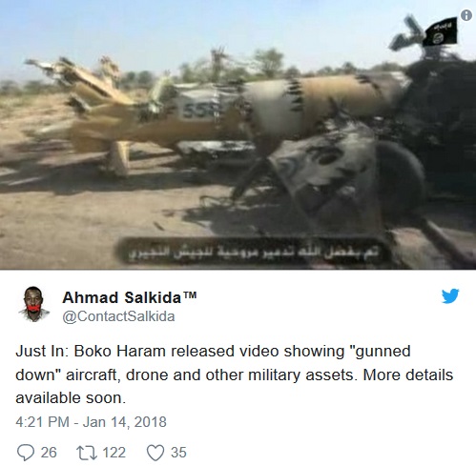Like the tweet with heart icon
This screenshot has height=466, width=476.
point(155,453)
